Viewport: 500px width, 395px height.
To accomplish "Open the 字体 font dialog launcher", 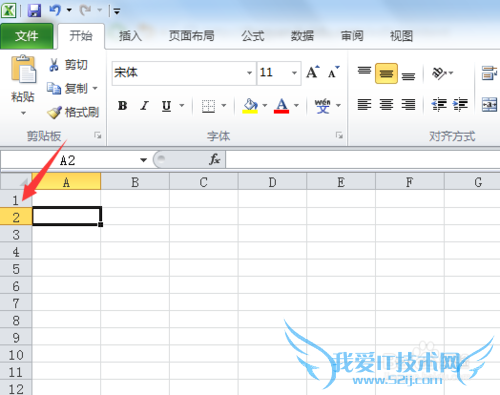I will point(339,135).
